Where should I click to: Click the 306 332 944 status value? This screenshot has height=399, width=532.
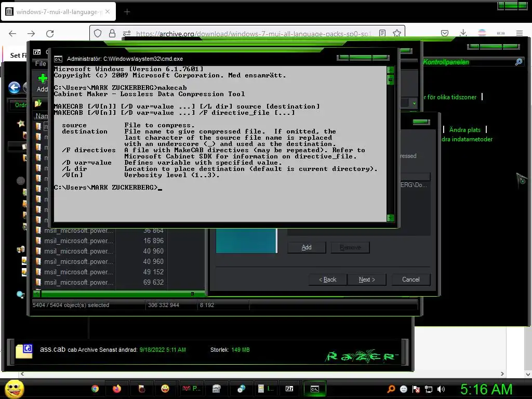coord(163,305)
